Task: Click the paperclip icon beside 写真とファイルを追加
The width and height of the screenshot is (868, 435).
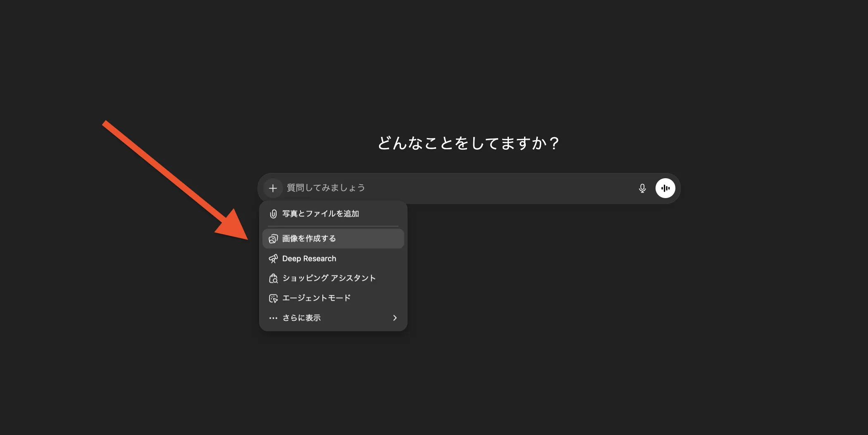Action: click(273, 213)
